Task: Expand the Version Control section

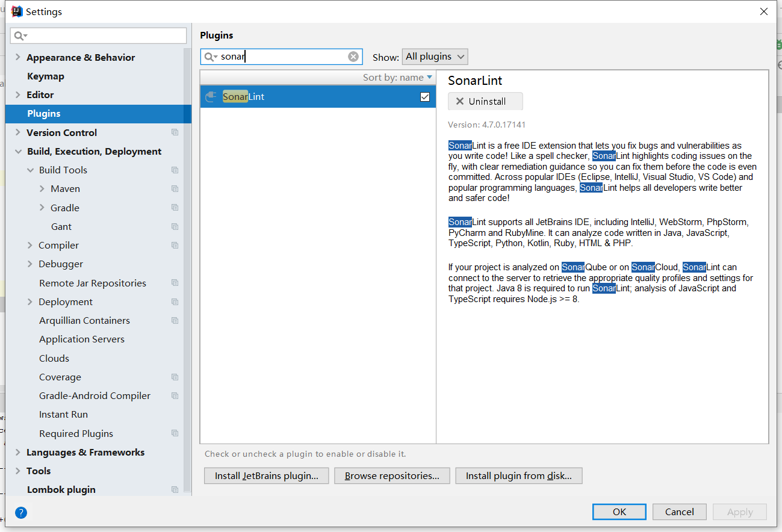Action: point(18,132)
